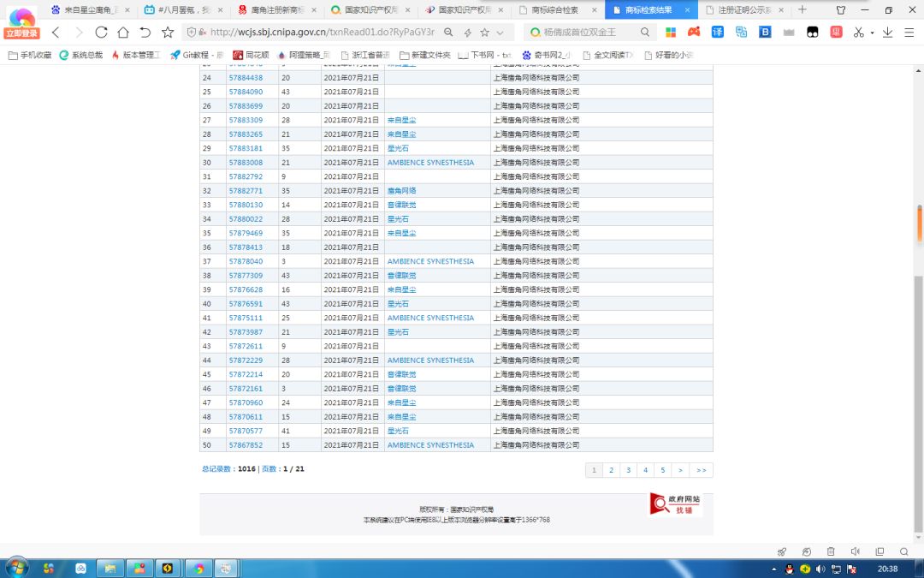Viewport: 924px width, 578px height.
Task: Reload the current page
Action: tap(101, 33)
